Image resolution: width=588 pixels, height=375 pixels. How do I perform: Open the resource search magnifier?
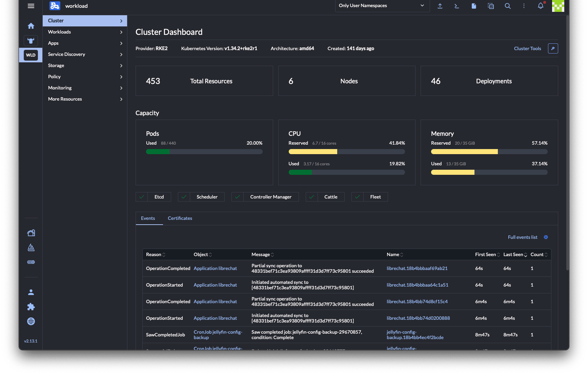coord(508,6)
